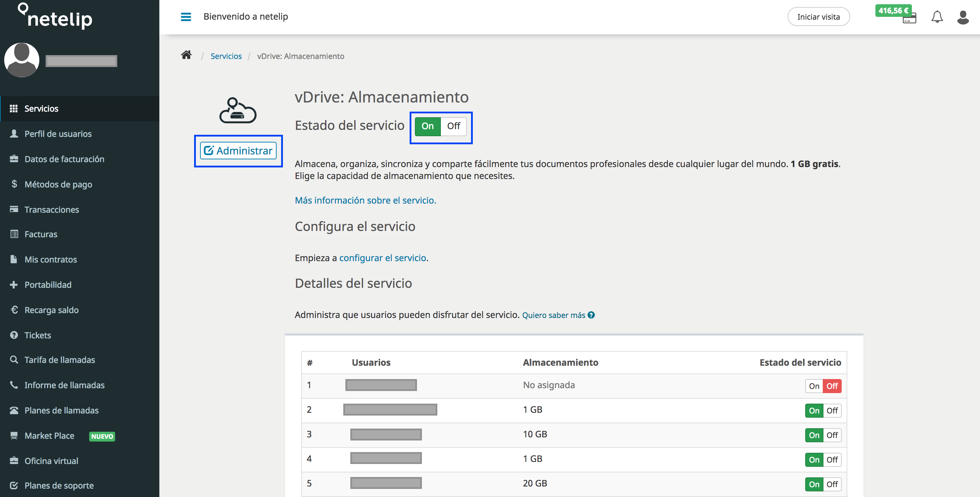Click the Market Place monitor icon
The image size is (980, 497).
tap(14, 435)
